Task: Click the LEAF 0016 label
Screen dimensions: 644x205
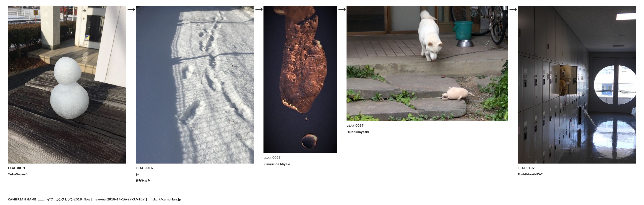Action: pyautogui.click(x=144, y=168)
